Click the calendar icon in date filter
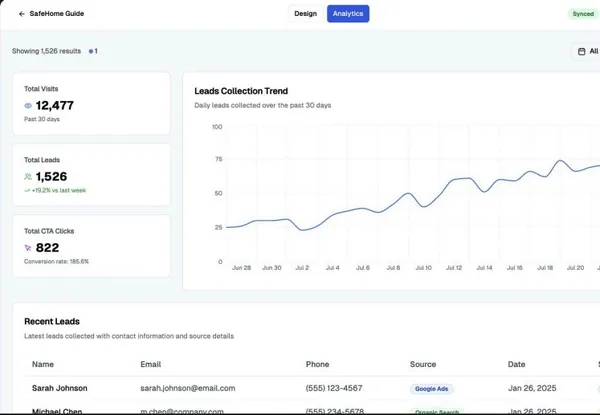The image size is (600, 415). point(582,51)
